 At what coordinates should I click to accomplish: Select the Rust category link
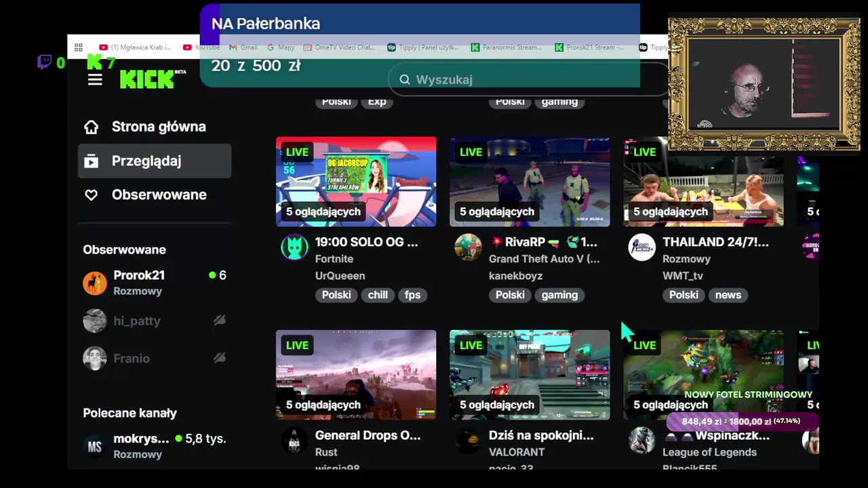[x=326, y=452]
